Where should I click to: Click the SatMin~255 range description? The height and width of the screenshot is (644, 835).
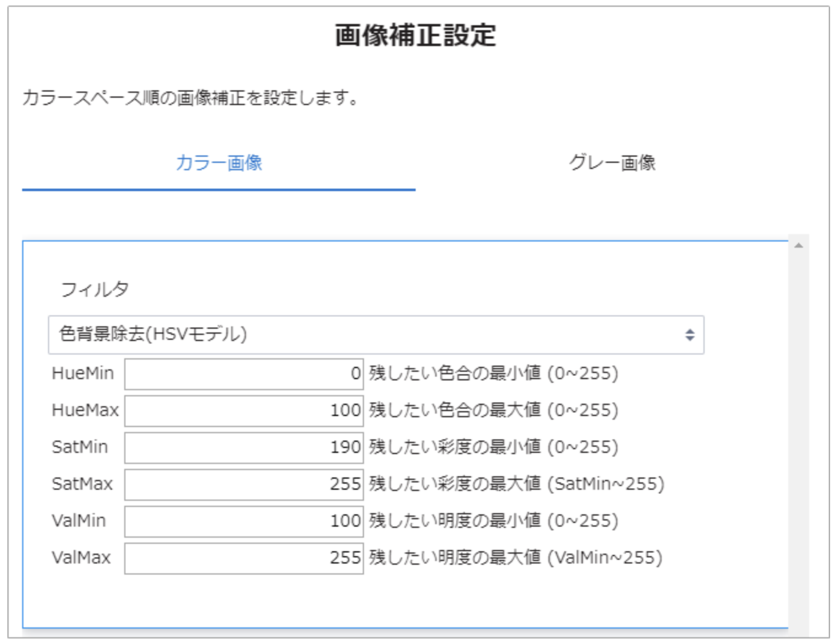(x=609, y=484)
